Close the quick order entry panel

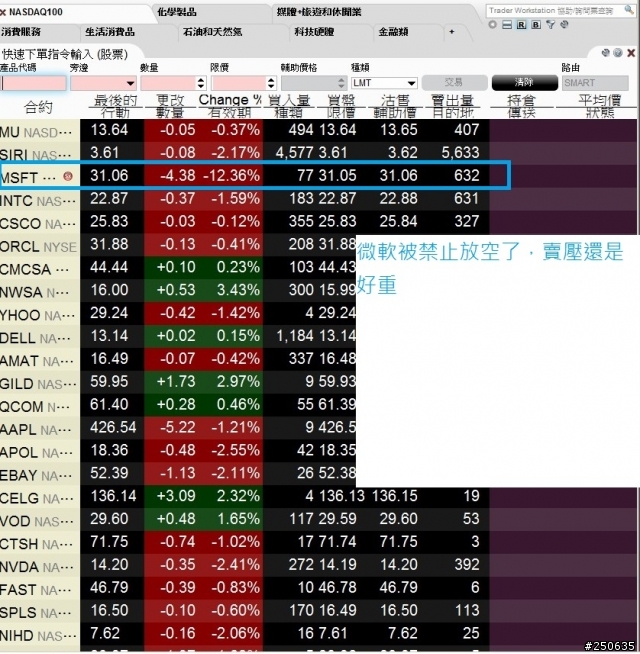(x=631, y=53)
